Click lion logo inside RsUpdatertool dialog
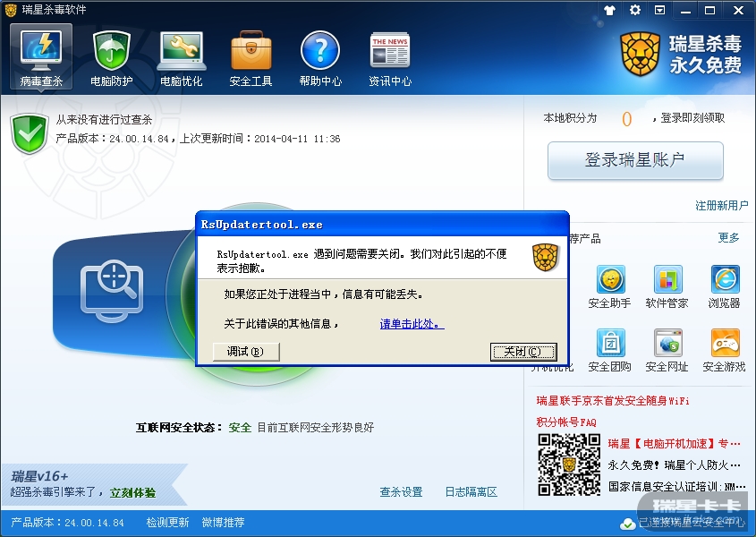The width and height of the screenshot is (756, 537). tap(545, 257)
